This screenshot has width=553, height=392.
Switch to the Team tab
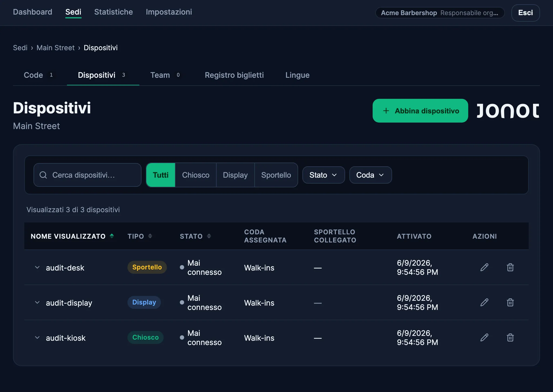click(166, 75)
